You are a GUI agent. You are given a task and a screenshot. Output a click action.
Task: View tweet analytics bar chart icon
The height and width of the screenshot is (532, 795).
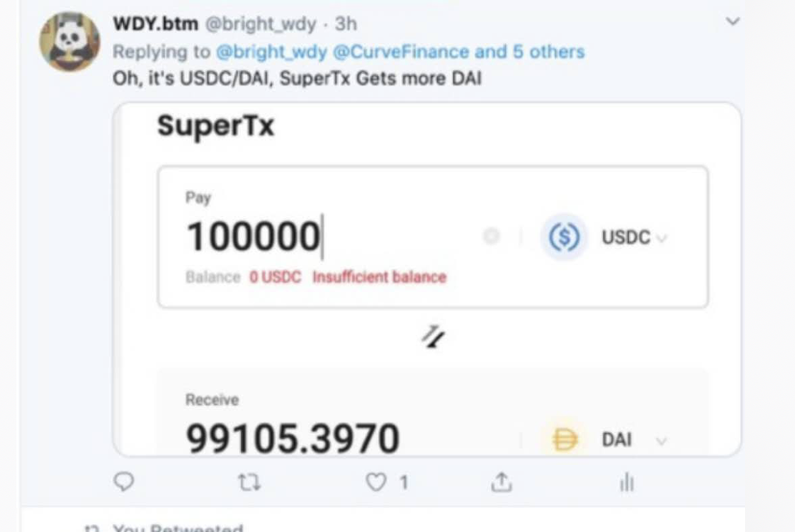[627, 482]
